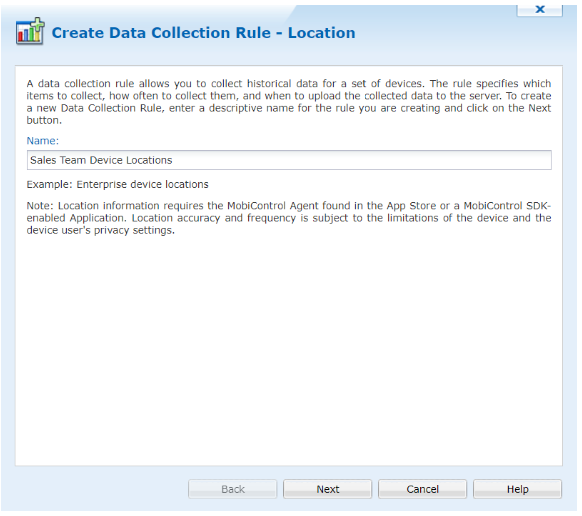Click the data collection rule chart icon
This screenshot has width=582, height=516.
pos(30,32)
